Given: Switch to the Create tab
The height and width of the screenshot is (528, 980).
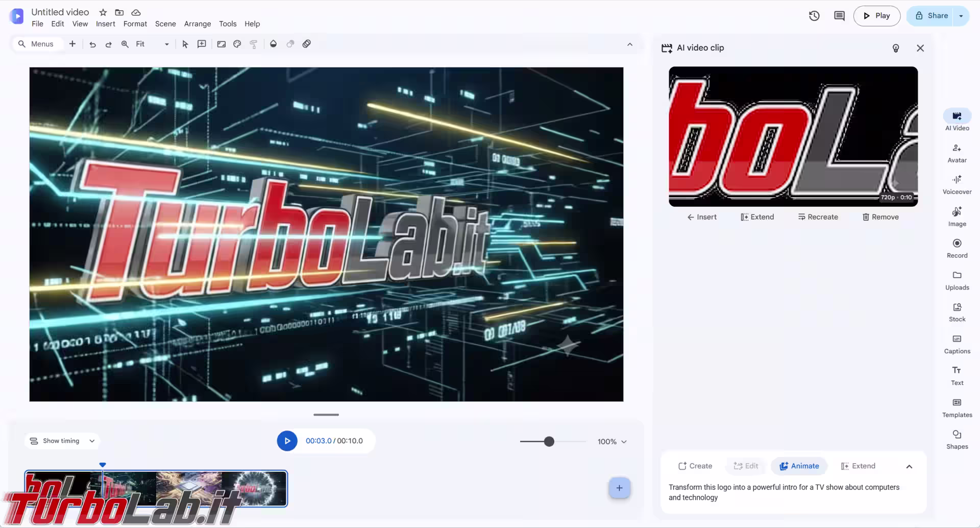Looking at the screenshot, I should (x=695, y=466).
